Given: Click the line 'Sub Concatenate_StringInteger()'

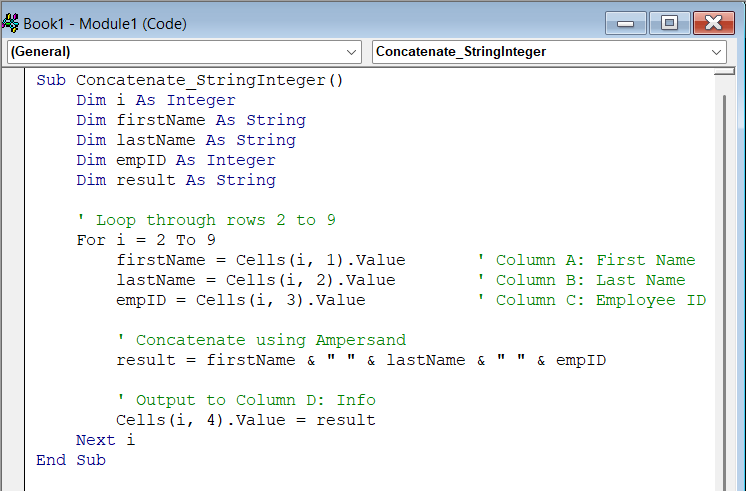Looking at the screenshot, I should [x=189, y=80].
